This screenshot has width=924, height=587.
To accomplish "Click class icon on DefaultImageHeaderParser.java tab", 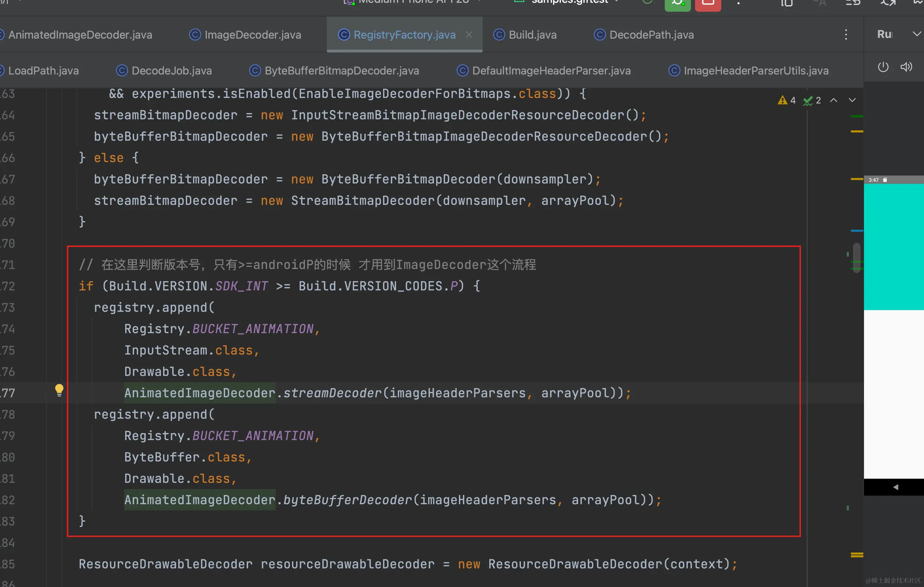I will (462, 71).
